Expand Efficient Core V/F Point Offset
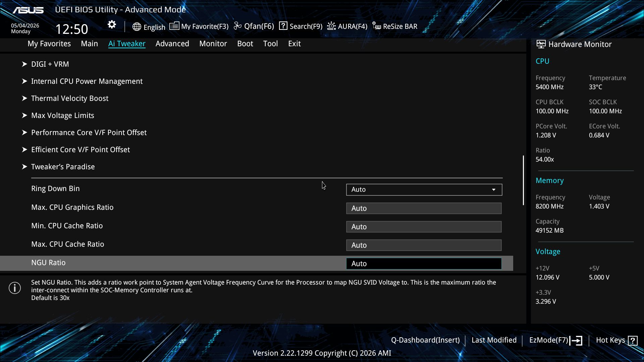This screenshot has height=362, width=644. 76,149
